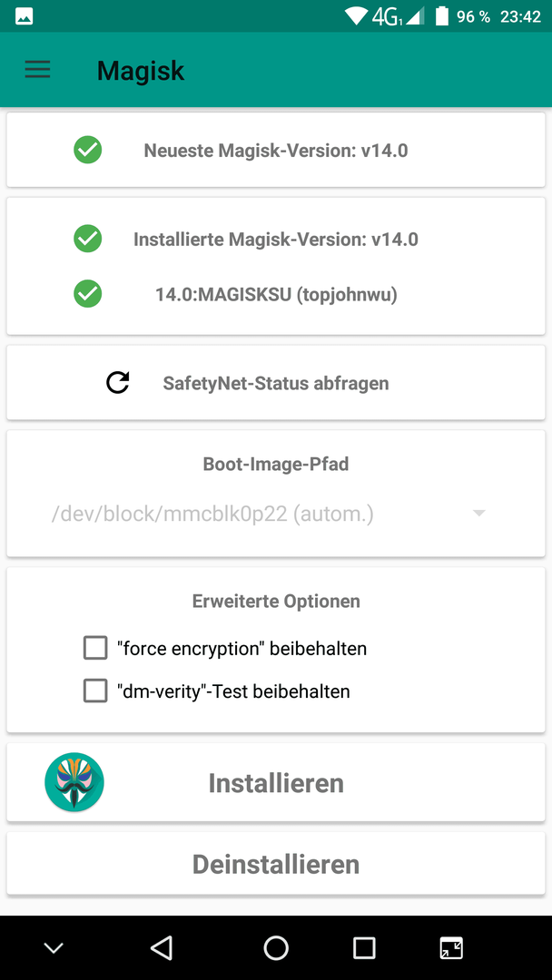Tap the screen resize icon in navbar
Image resolution: width=552 pixels, height=980 pixels.
pyautogui.click(x=451, y=947)
